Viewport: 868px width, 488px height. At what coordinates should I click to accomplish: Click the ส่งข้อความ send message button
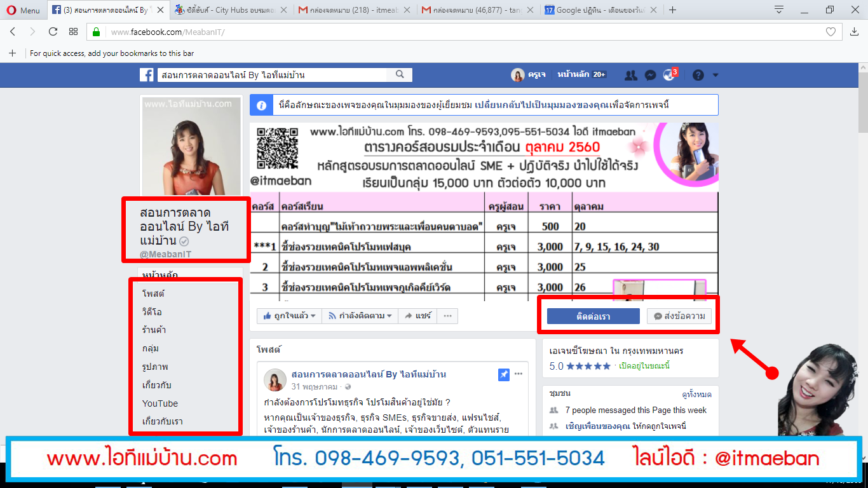(x=679, y=316)
